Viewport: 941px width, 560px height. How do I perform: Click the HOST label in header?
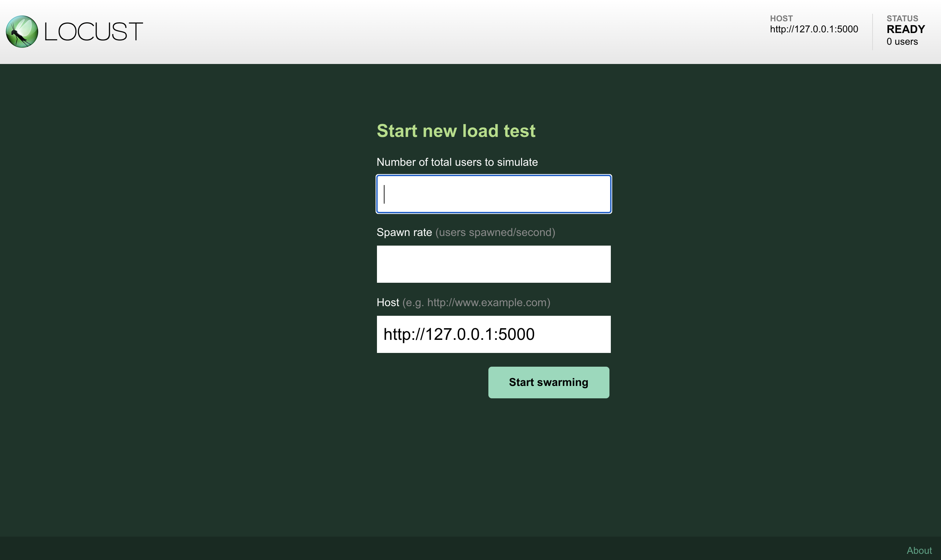(781, 19)
